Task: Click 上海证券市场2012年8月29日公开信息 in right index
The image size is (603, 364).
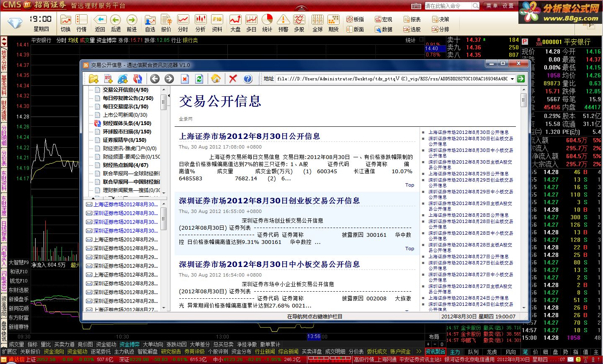Action: pyautogui.click(x=468, y=174)
